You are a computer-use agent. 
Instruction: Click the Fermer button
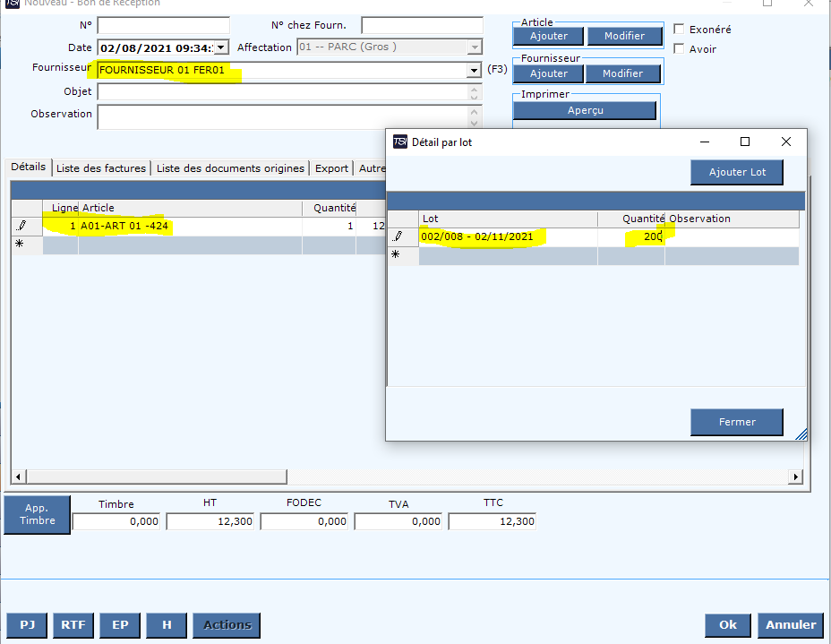737,422
